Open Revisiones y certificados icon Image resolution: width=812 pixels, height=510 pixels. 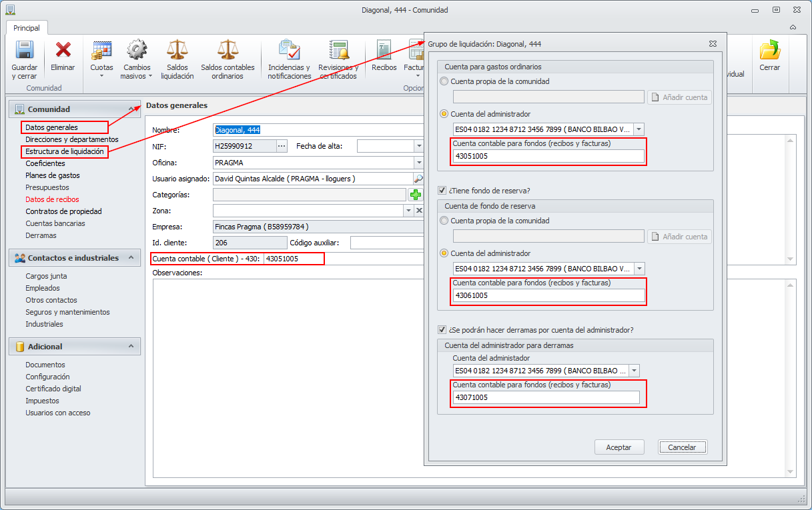click(x=338, y=50)
